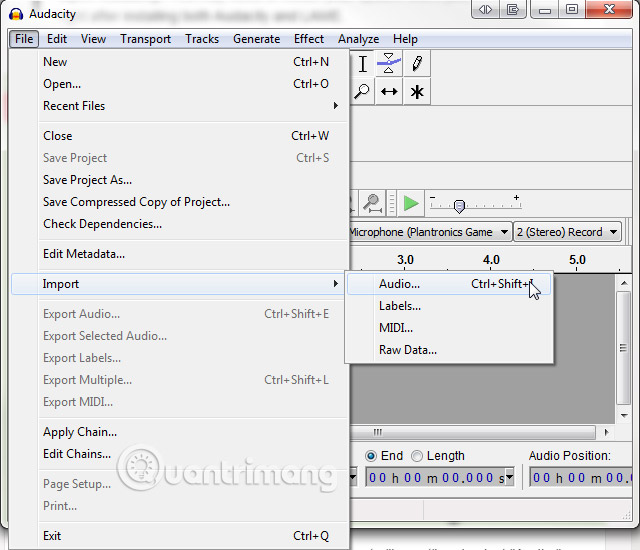Choose Save Compressed Copy of Project...
640x550 pixels.
click(x=180, y=202)
